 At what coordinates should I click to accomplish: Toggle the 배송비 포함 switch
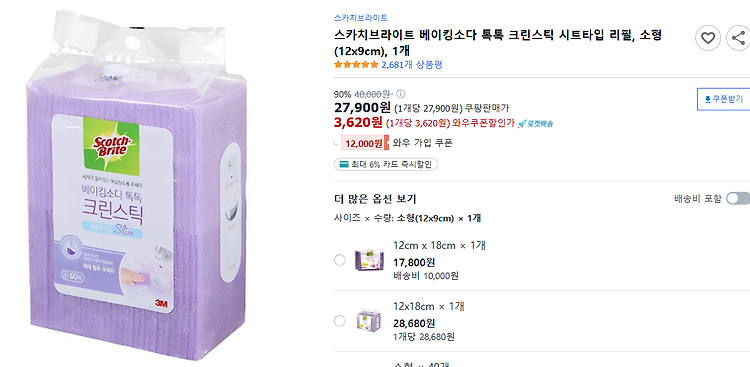click(x=738, y=199)
